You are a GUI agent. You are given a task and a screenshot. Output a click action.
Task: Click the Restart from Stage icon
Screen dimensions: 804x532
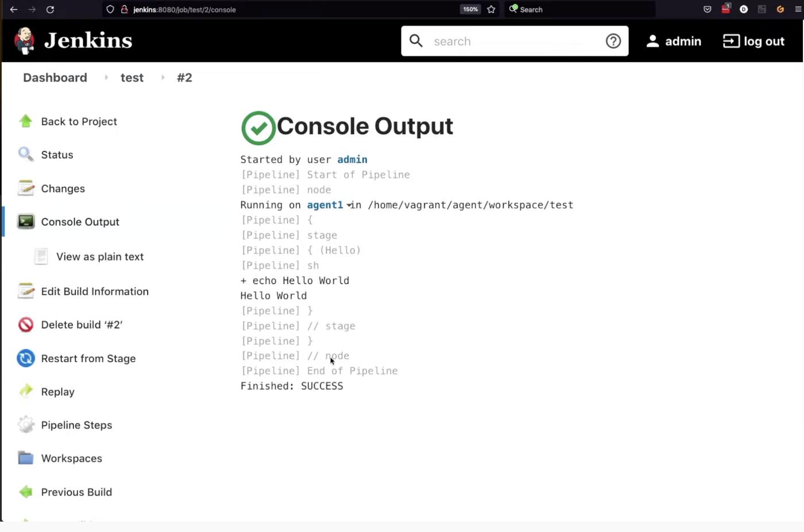pyautogui.click(x=26, y=359)
